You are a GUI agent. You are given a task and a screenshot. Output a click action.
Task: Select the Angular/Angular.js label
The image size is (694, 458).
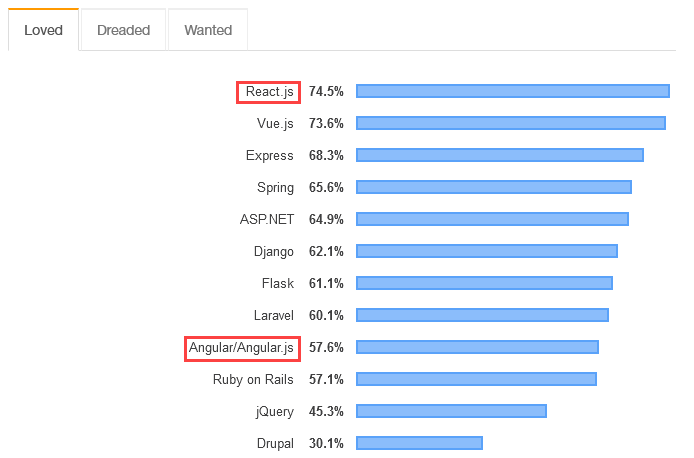(x=242, y=347)
